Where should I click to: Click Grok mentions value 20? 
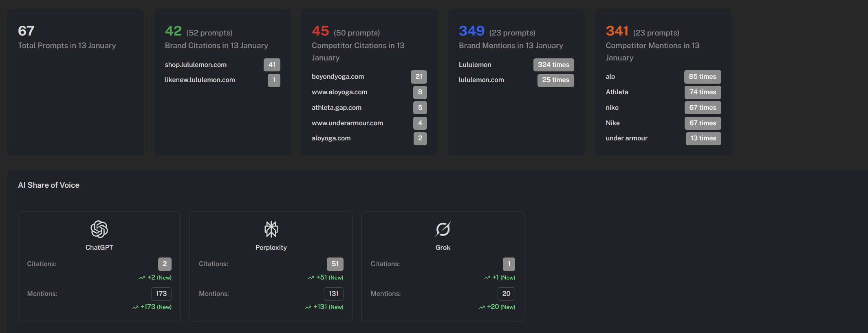click(506, 294)
